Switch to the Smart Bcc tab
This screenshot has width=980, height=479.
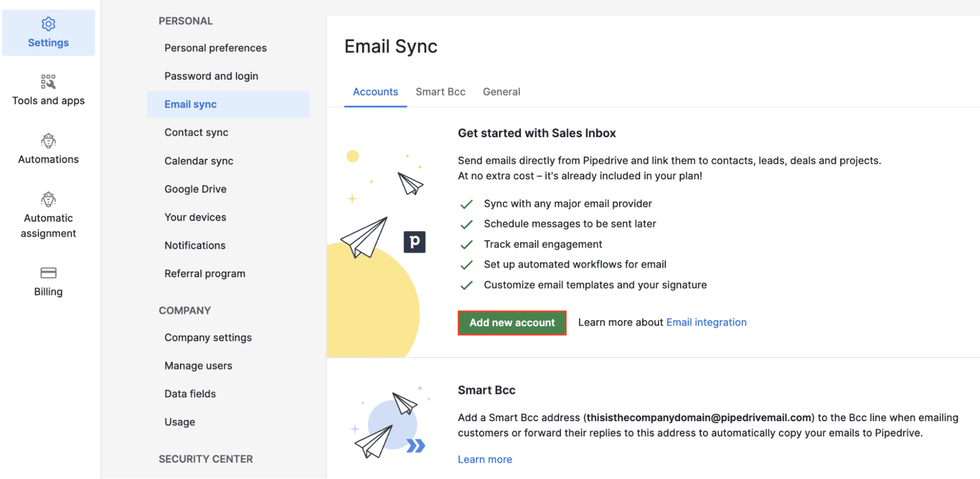440,92
